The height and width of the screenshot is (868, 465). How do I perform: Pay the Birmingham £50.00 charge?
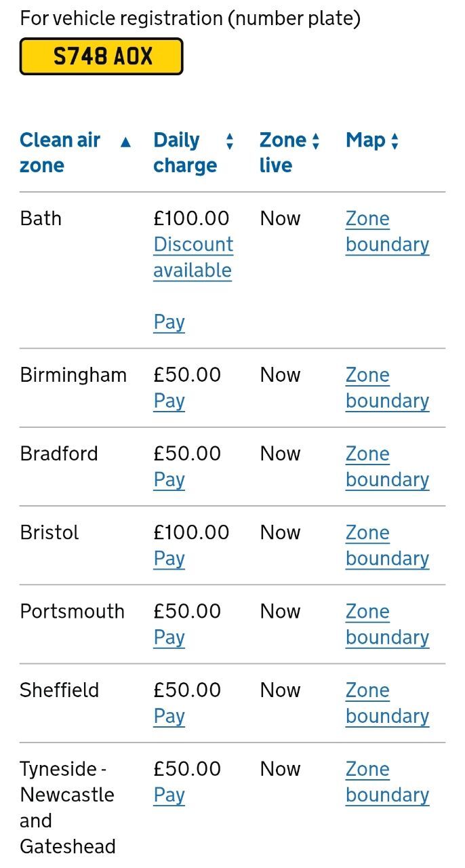(x=169, y=401)
